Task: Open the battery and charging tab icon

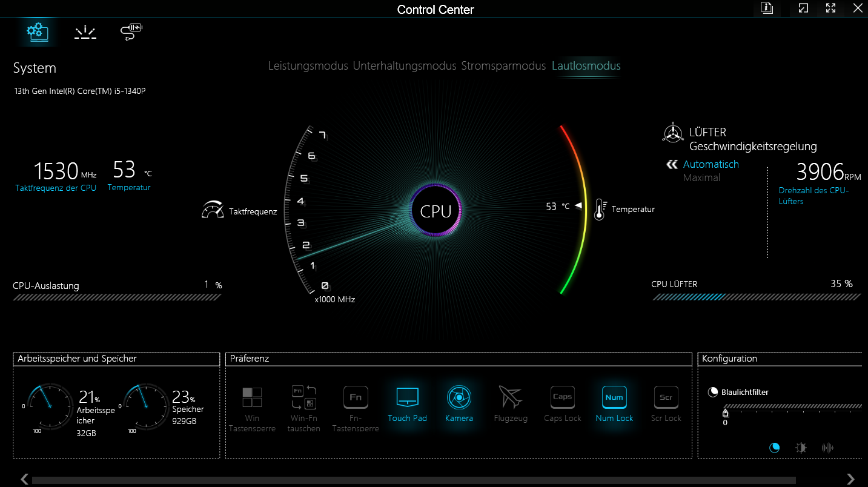Action: pos(131,31)
